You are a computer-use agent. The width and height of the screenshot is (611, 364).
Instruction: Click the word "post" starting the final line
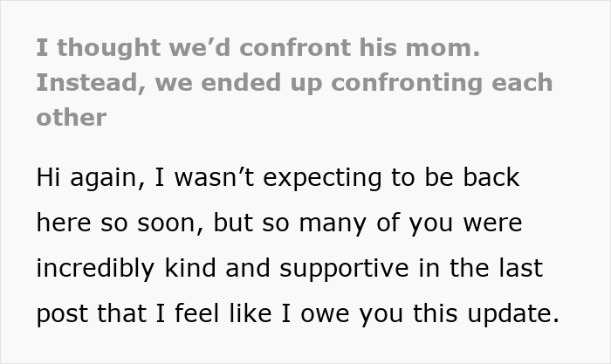click(62, 314)
